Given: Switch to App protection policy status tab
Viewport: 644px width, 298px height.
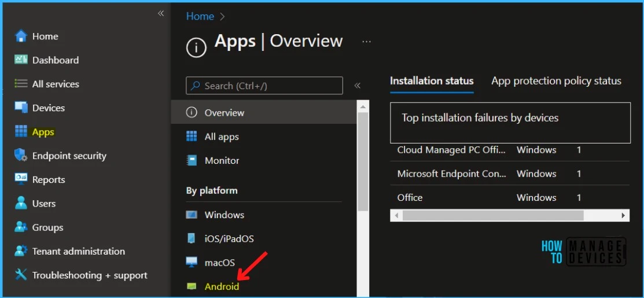Looking at the screenshot, I should click(x=556, y=81).
